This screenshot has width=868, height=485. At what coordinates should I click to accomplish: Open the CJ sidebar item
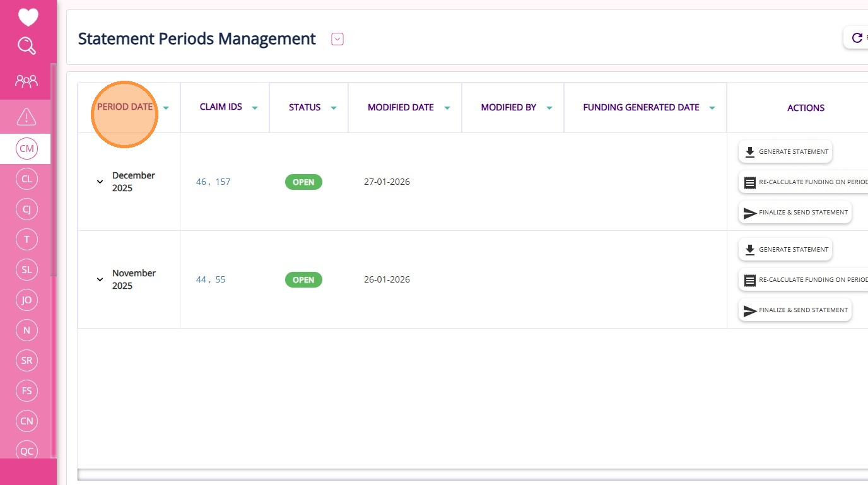coord(26,209)
